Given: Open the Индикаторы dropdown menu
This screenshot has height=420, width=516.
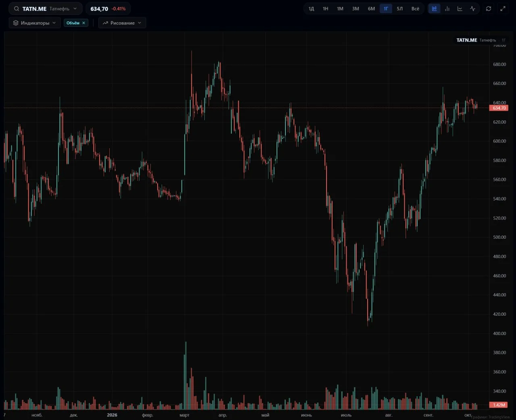Looking at the screenshot, I should click(35, 23).
